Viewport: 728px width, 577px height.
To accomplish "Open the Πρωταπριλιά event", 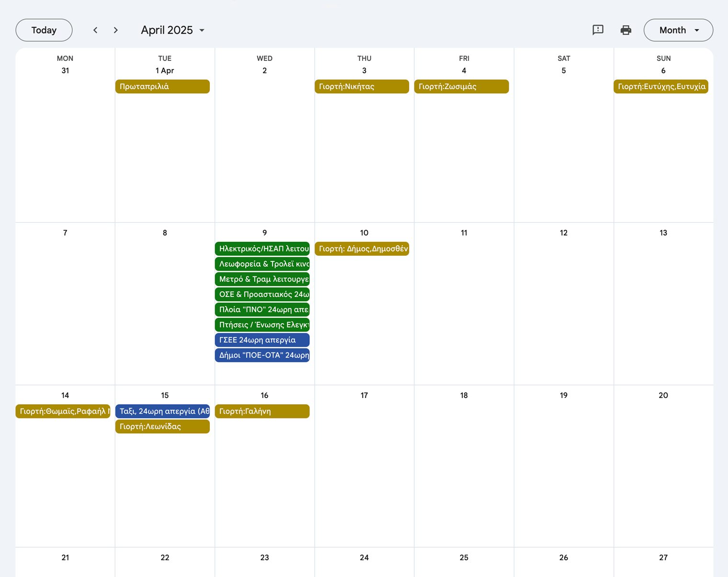I will [x=162, y=87].
